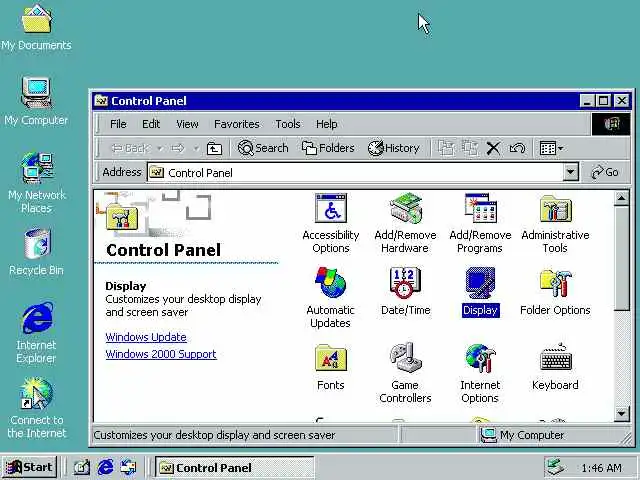
Task: Select My Network Places desktop icon
Action: click(36, 183)
